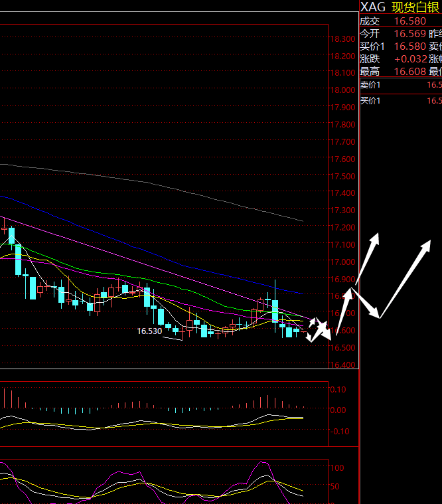Click the 0.10 MACD axis label

click(x=338, y=390)
